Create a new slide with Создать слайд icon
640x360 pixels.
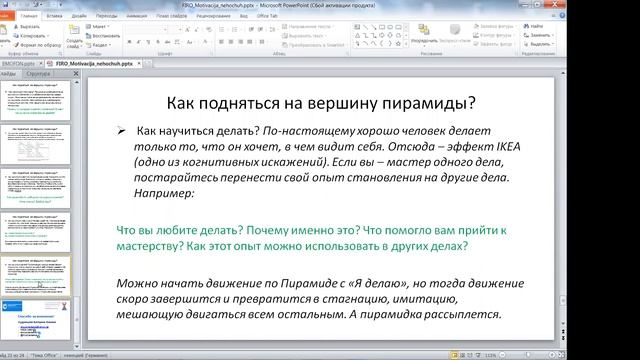[74, 30]
